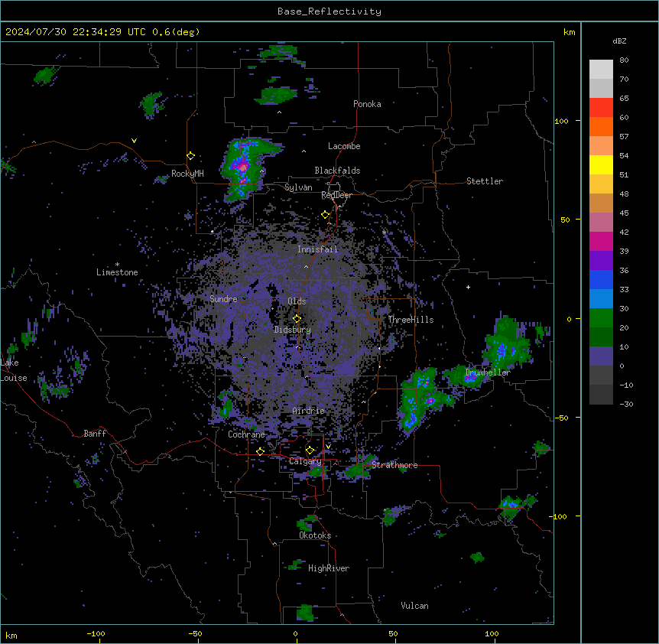Select the gold swatch between 51 and 48

(x=601, y=184)
